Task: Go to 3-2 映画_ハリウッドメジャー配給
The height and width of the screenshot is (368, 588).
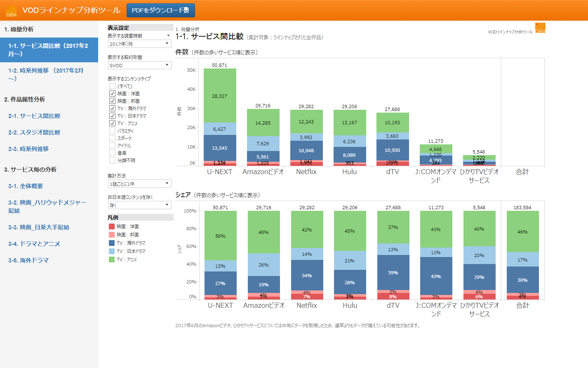Action: (x=47, y=207)
